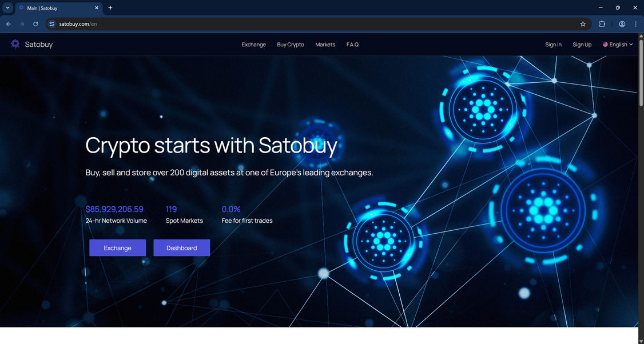Click the purple Dashboard button

[181, 248]
